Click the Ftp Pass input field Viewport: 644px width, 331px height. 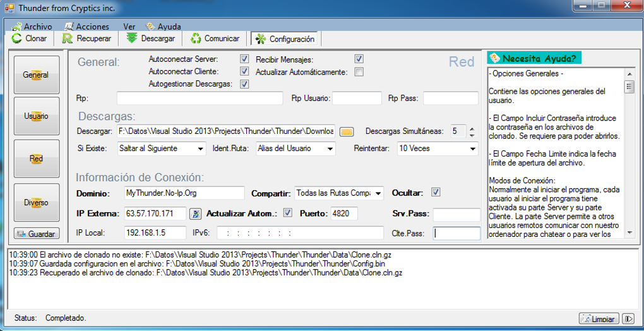451,99
